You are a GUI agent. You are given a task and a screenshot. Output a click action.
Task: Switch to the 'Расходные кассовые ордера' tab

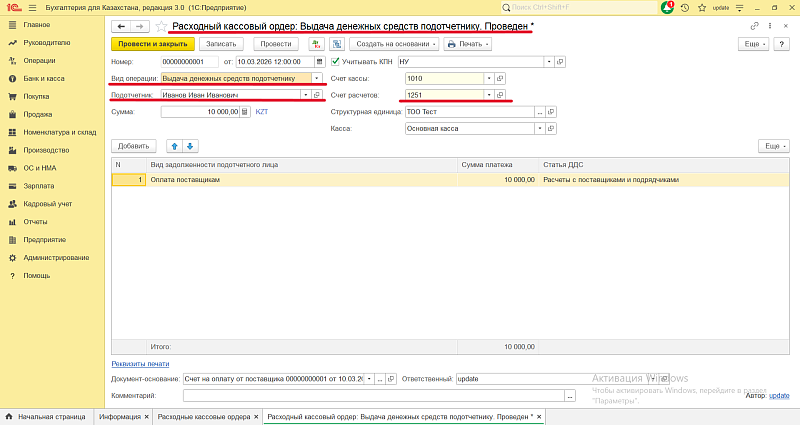(203, 416)
